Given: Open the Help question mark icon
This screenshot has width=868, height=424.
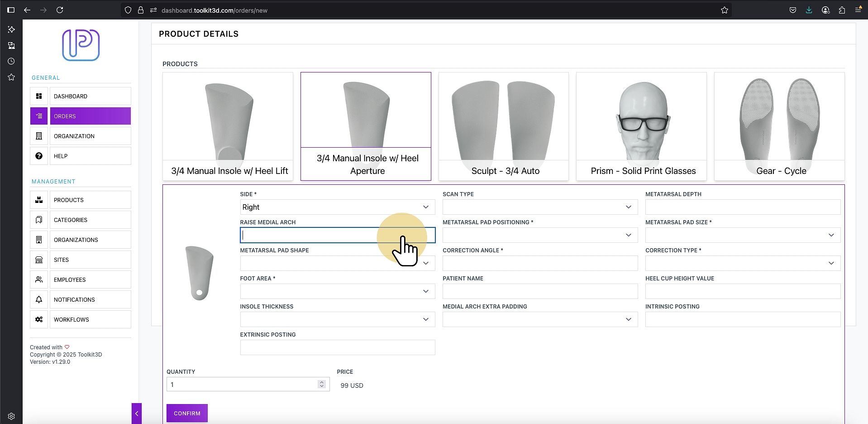Looking at the screenshot, I should click(39, 156).
